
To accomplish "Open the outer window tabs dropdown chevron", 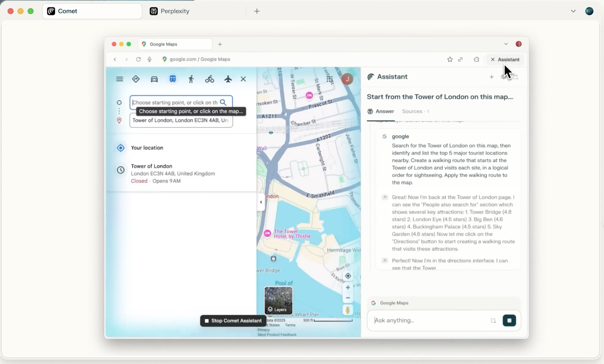I will point(573,11).
